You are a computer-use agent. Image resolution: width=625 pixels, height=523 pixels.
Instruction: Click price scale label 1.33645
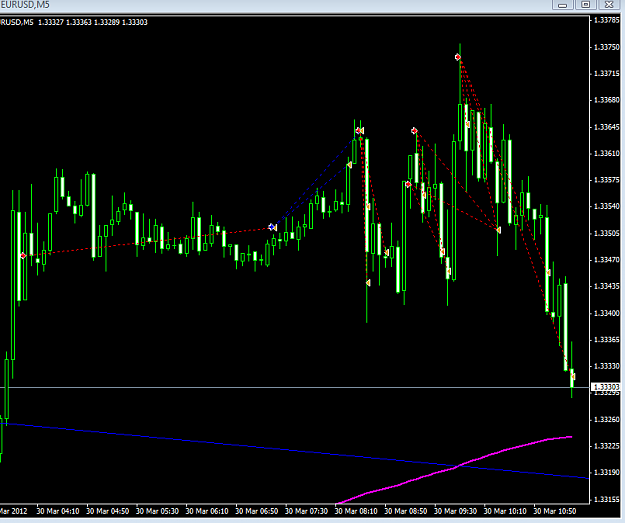pyautogui.click(x=607, y=127)
